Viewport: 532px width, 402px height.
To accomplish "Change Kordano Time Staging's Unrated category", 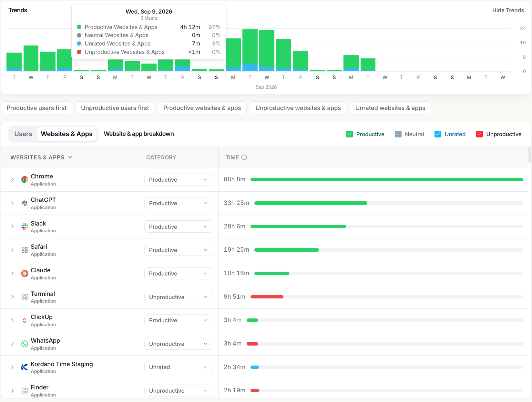I will coord(179,367).
